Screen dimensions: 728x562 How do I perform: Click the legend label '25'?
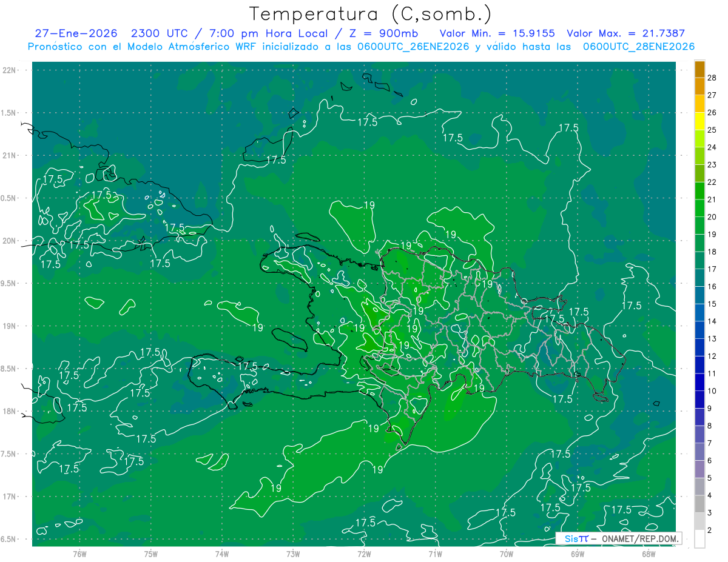[x=712, y=130]
